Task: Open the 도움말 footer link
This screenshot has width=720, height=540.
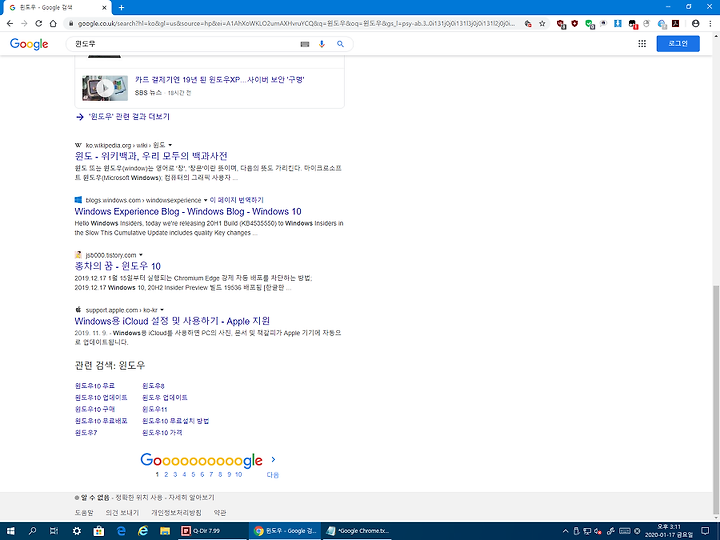Action: (x=84, y=513)
